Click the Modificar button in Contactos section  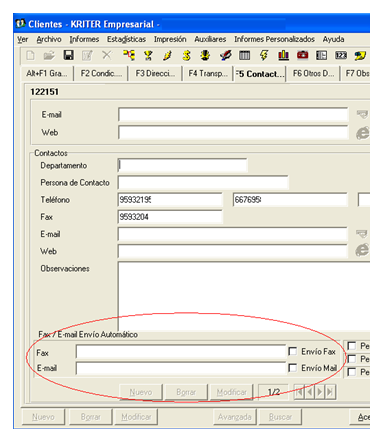tap(232, 392)
